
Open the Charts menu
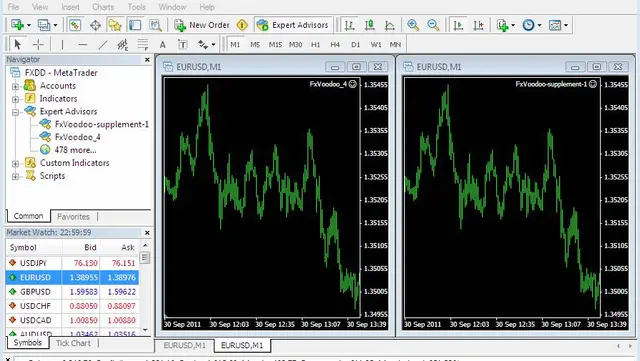click(103, 7)
